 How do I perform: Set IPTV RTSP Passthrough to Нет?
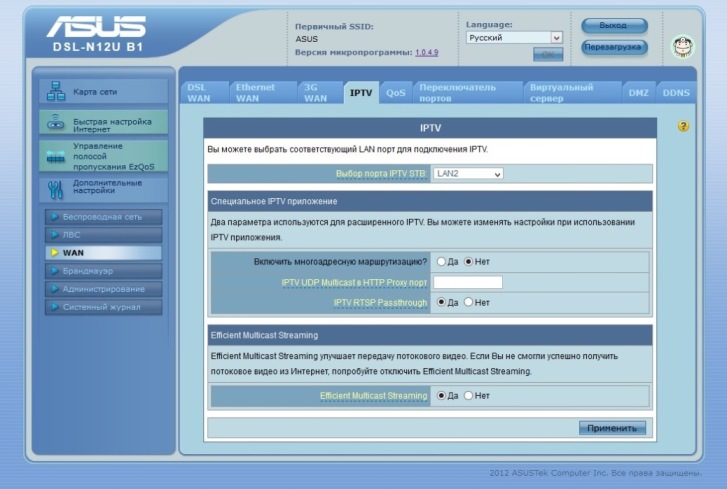(469, 302)
